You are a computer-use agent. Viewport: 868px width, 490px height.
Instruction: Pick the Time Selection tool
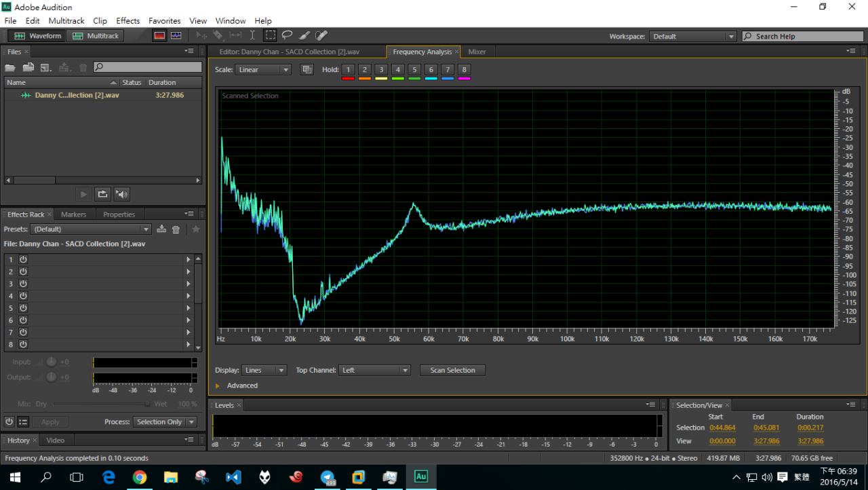[252, 35]
